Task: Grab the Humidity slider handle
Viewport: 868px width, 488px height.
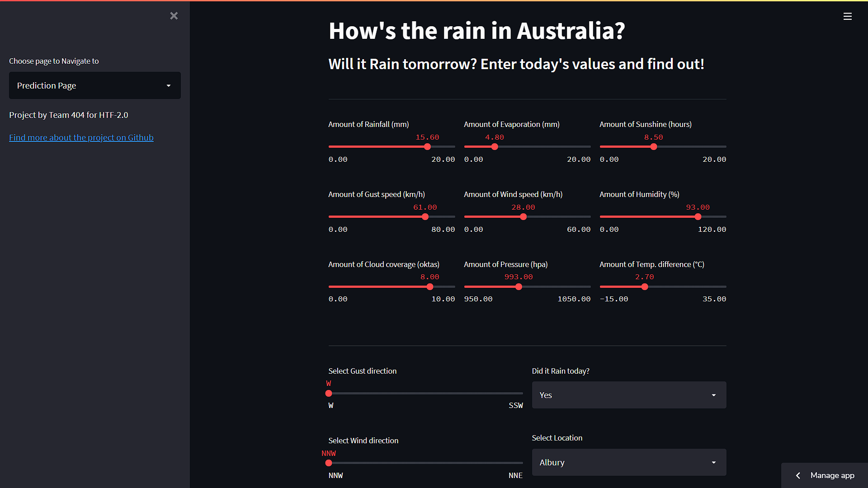Action: (x=698, y=216)
